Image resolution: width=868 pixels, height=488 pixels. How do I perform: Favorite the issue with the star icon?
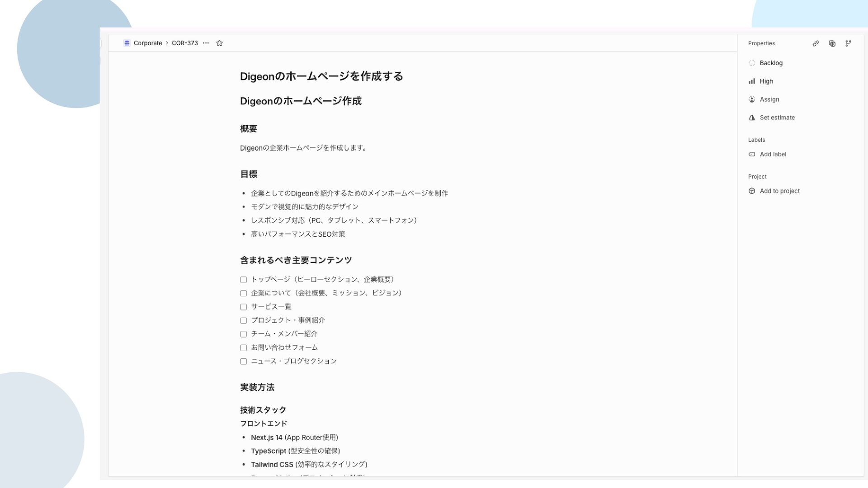tap(219, 43)
